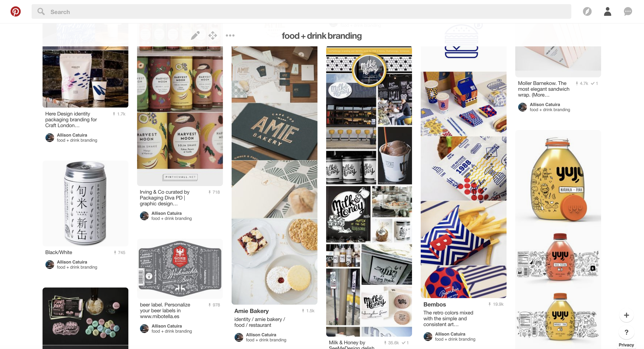Open the Amie Bakery pin image
Screen dimensions: 644x349
[274, 175]
